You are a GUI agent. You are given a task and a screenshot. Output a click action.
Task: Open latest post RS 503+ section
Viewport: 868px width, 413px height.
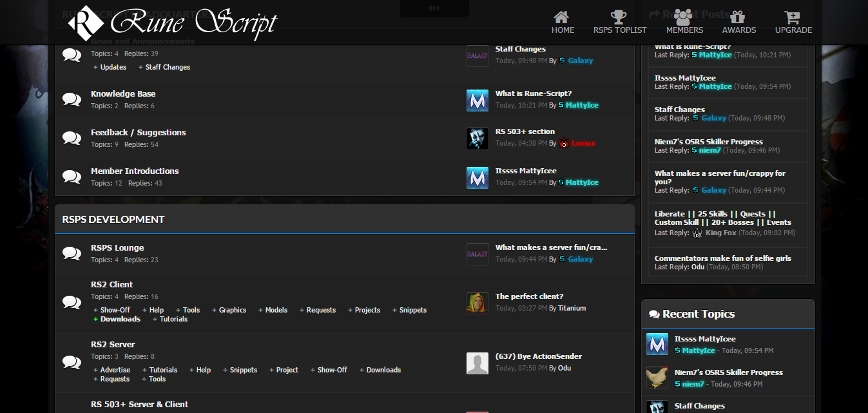[525, 131]
